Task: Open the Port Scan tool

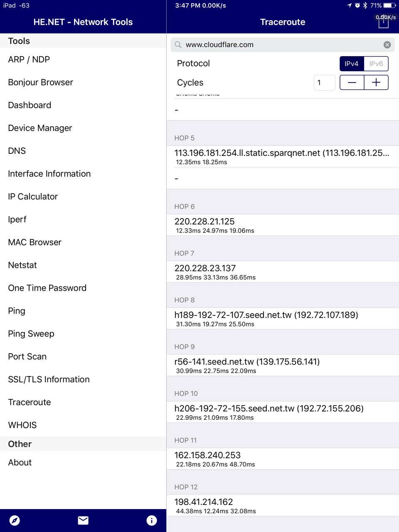Action: coord(27,357)
